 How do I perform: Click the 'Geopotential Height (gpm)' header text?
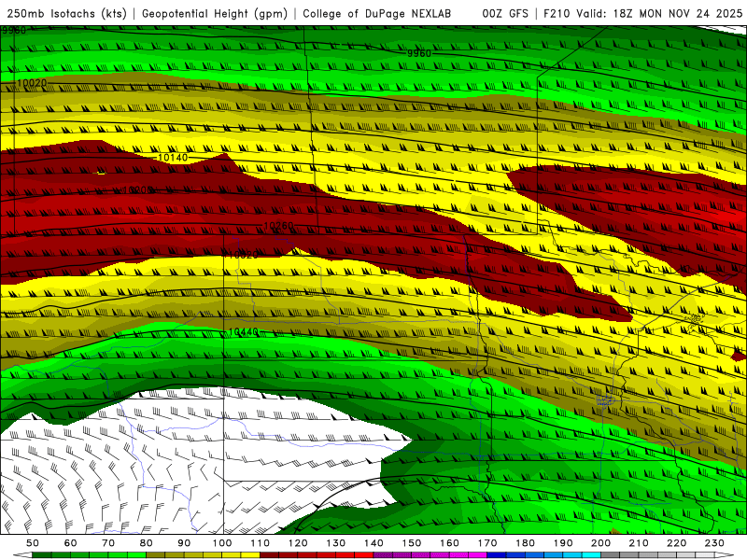tap(215, 13)
